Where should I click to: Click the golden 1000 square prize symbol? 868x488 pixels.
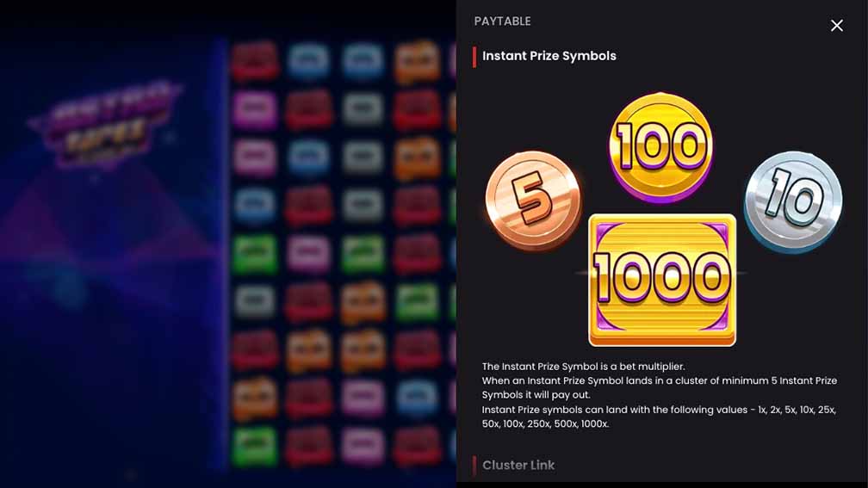tap(662, 280)
